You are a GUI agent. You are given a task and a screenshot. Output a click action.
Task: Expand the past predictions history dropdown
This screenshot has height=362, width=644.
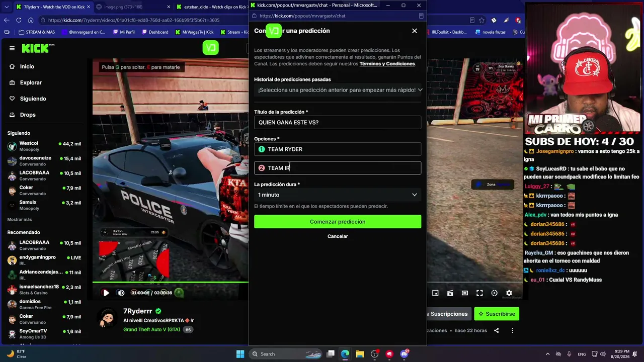point(338,90)
